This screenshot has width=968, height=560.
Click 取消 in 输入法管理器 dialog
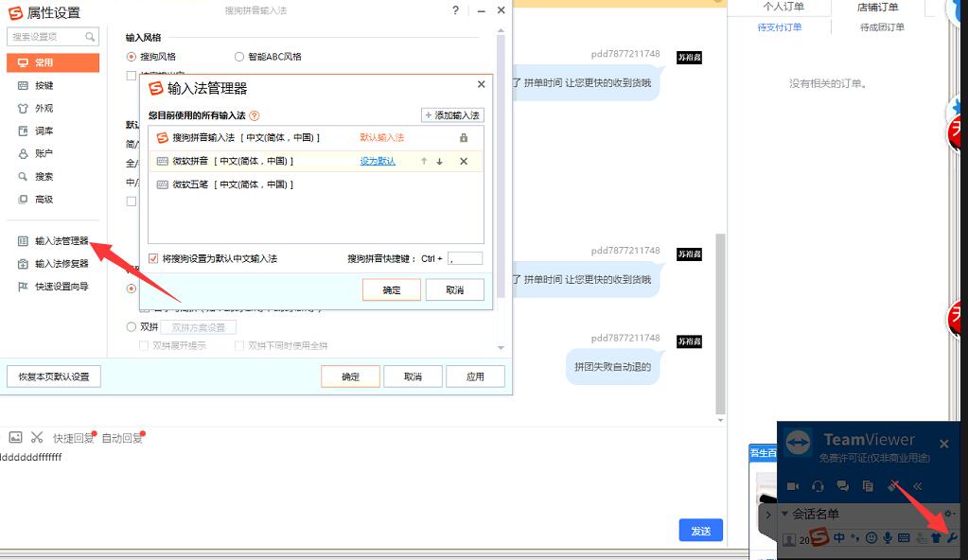[x=454, y=289]
